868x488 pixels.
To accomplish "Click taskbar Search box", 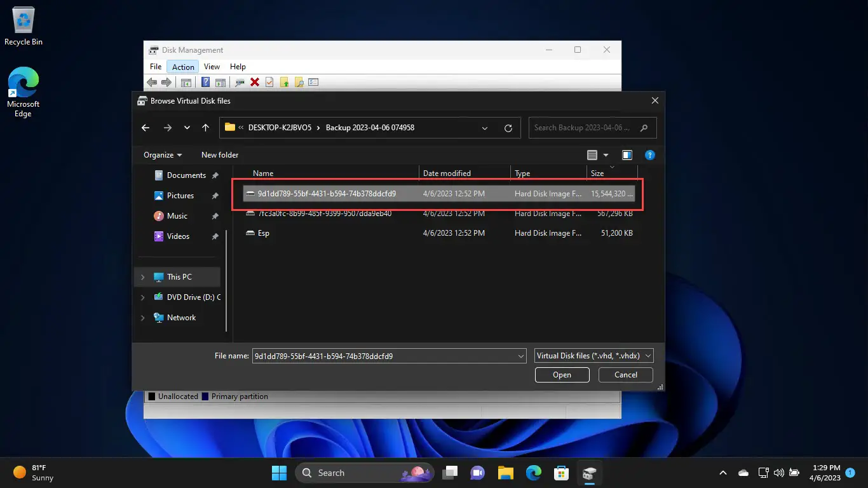I will pos(364,473).
